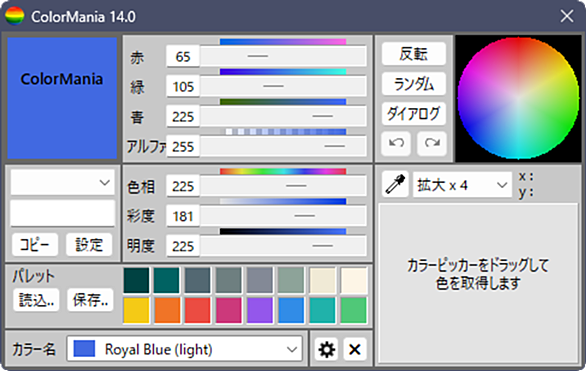Image resolution: width=586 pixels, height=371 pixels.
Task: Select the purple palette swatch
Action: click(260, 310)
